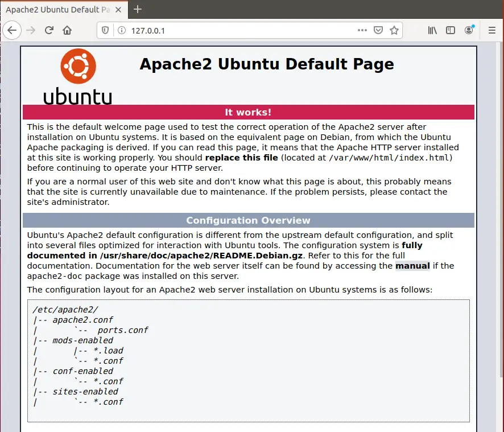
Task: Bookmark this page with the star
Action: 394,30
